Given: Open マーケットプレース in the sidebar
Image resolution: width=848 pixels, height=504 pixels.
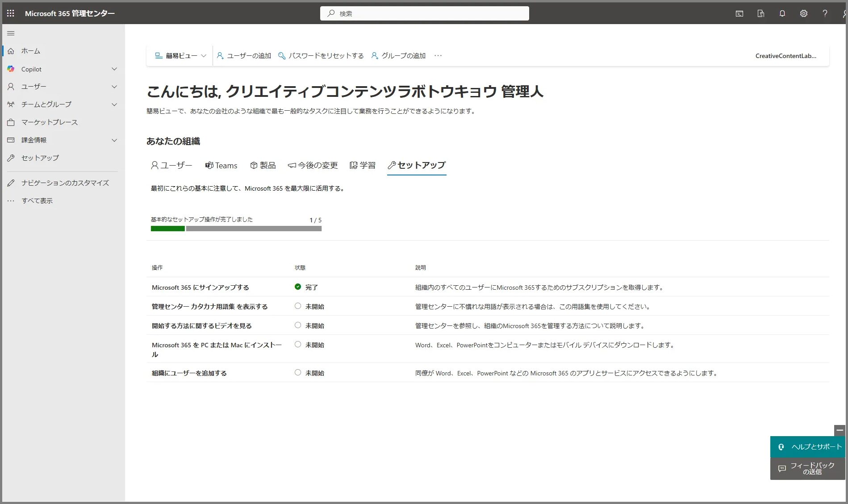Looking at the screenshot, I should click(50, 122).
